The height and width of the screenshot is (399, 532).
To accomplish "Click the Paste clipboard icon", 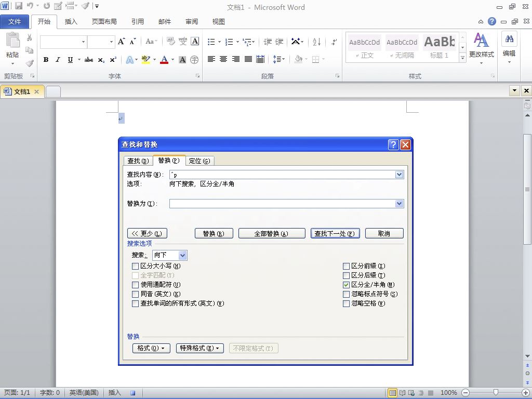I will point(12,41).
